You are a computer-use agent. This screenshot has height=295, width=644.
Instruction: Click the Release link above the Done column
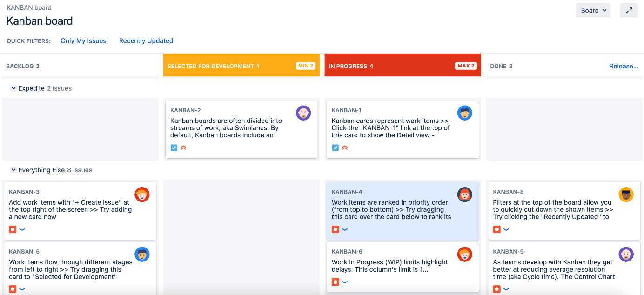coord(624,66)
